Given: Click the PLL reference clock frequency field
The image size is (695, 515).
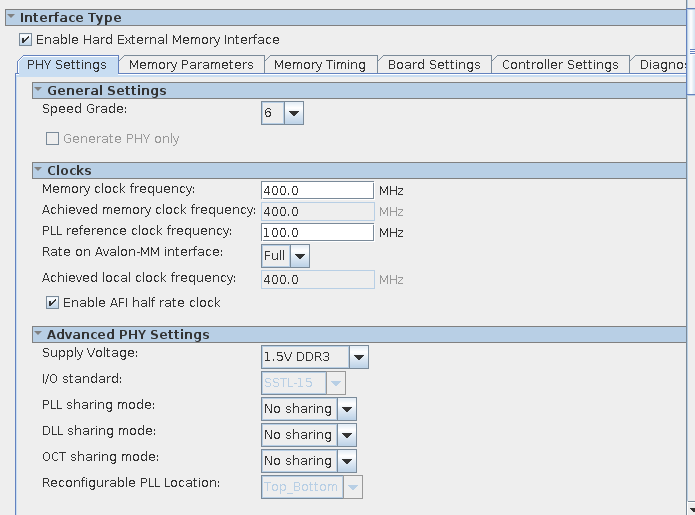Looking at the screenshot, I should pos(317,232).
